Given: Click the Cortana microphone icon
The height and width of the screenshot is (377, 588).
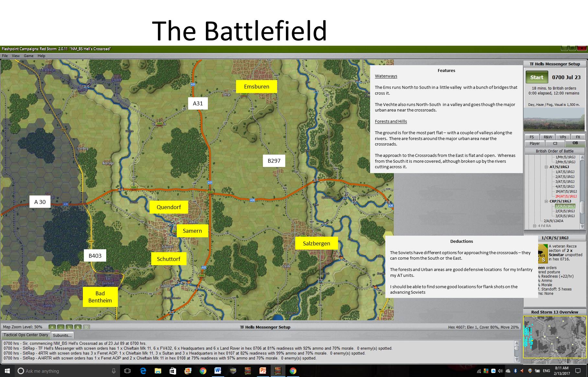Looking at the screenshot, I should pos(114,371).
